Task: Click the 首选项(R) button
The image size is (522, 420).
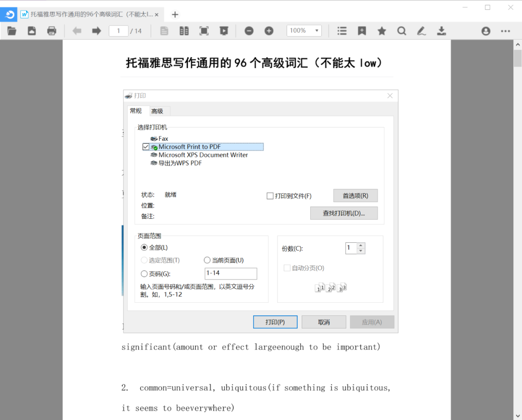Action: point(355,196)
